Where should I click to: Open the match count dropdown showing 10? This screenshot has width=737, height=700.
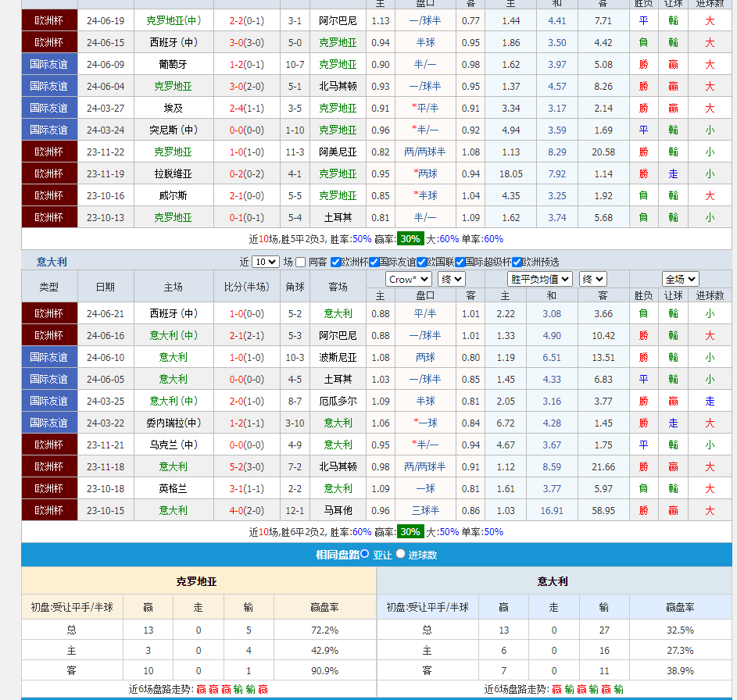[x=265, y=262]
